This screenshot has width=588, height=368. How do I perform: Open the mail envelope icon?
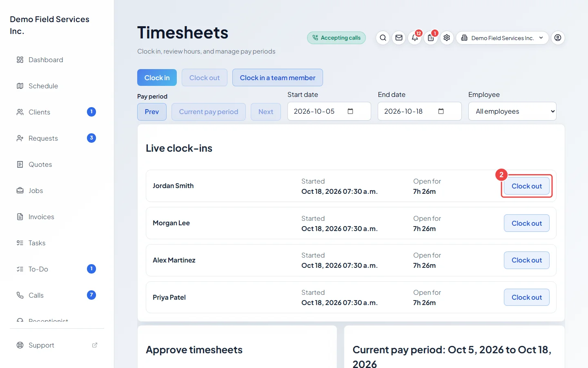point(399,38)
